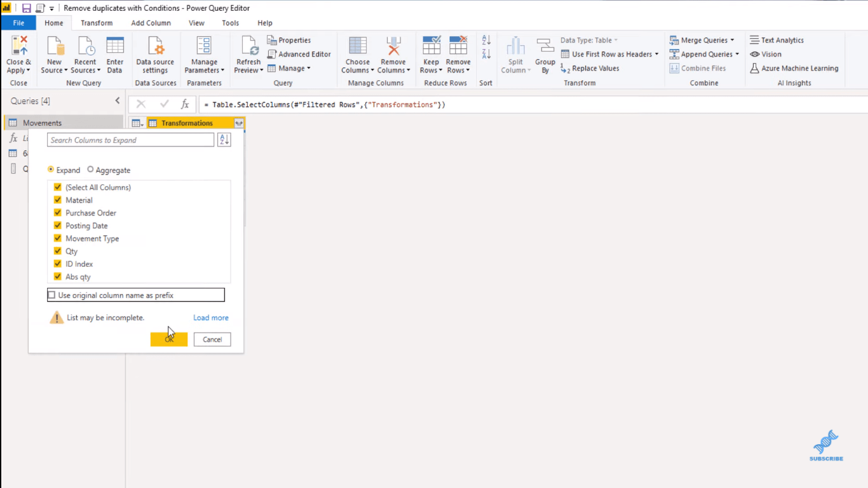868x488 pixels.
Task: Sort column list with the A-Z button
Action: click(224, 140)
